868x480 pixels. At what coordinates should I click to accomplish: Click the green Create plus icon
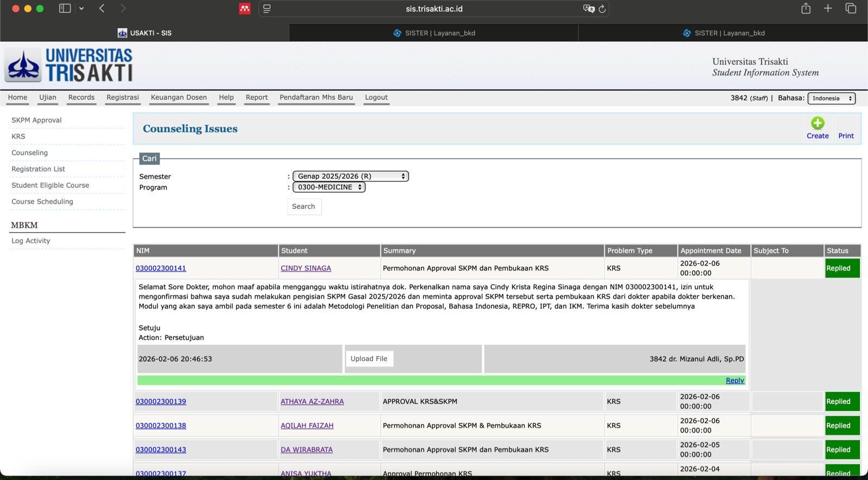(817, 123)
